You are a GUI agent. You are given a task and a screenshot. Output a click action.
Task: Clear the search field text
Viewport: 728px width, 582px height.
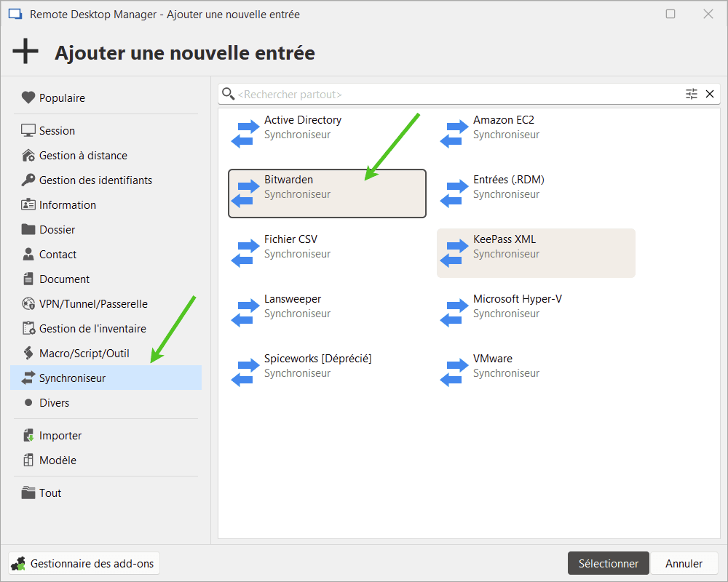(710, 94)
